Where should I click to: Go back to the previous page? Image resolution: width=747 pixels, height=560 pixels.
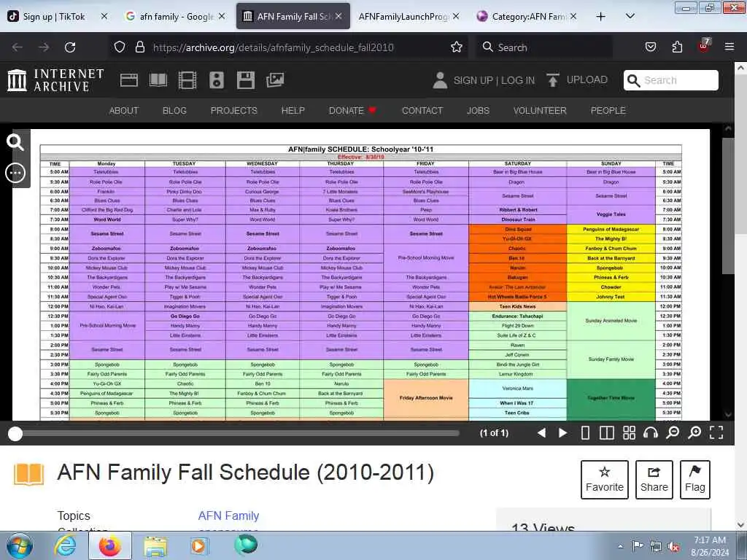(x=18, y=47)
